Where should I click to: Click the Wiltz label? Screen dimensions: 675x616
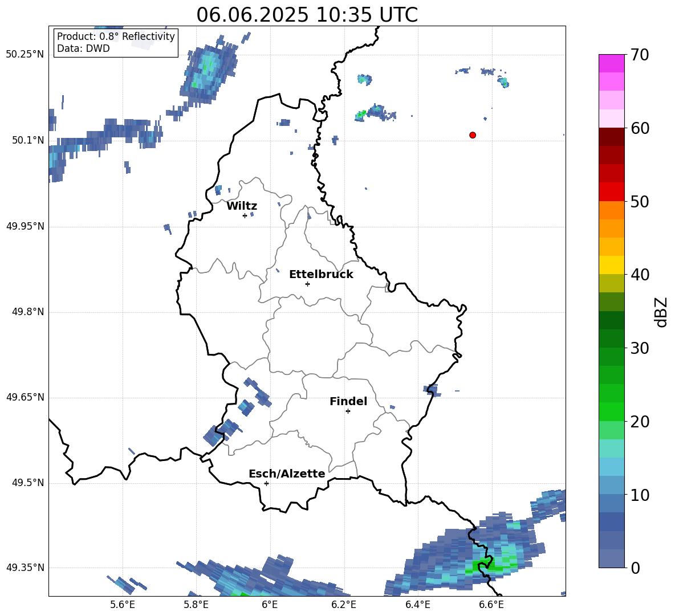[242, 206]
